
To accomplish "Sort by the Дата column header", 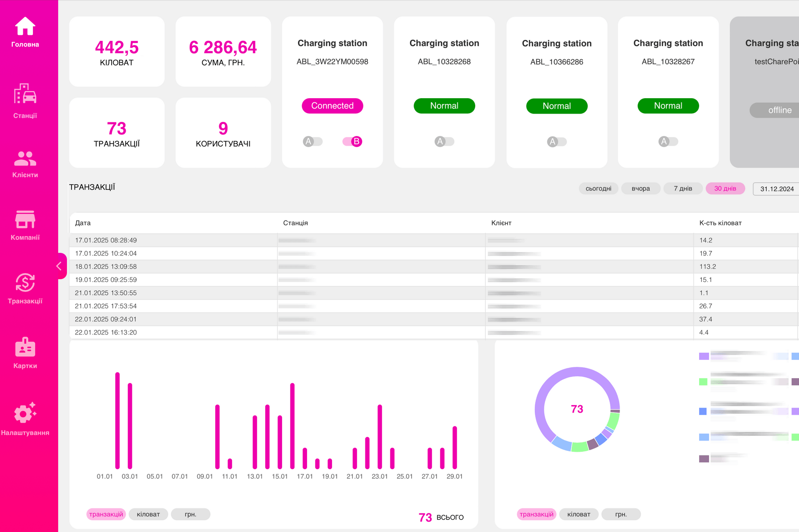I will (83, 223).
